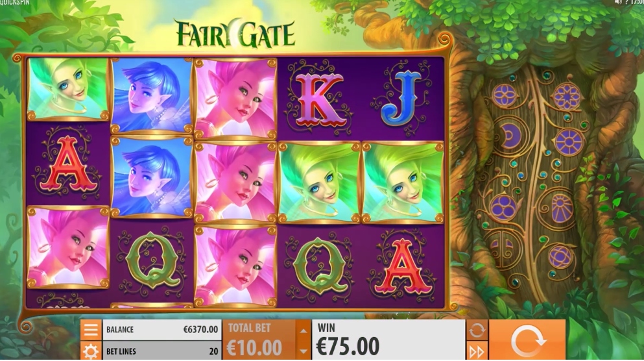Decrease total bet with down arrow

point(303,351)
